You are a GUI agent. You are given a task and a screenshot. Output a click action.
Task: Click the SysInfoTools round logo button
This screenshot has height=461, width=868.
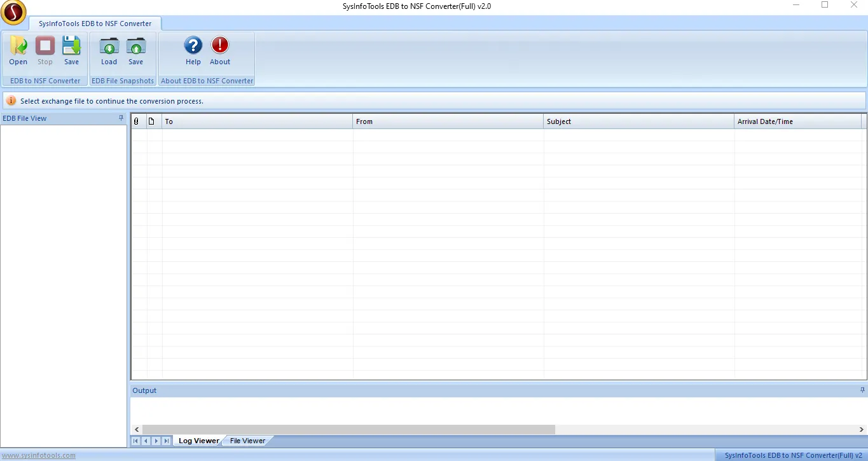(13, 12)
